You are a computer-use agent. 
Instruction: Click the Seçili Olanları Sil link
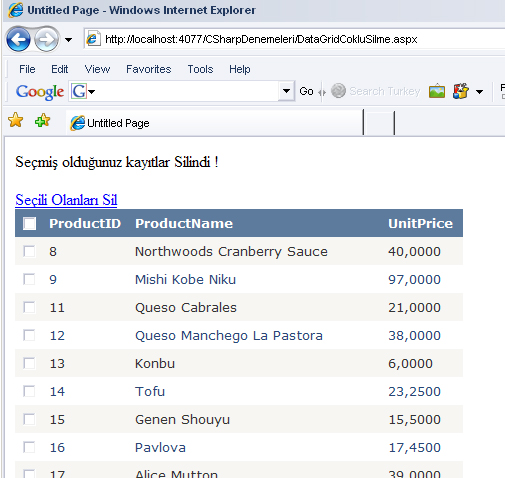pos(66,200)
